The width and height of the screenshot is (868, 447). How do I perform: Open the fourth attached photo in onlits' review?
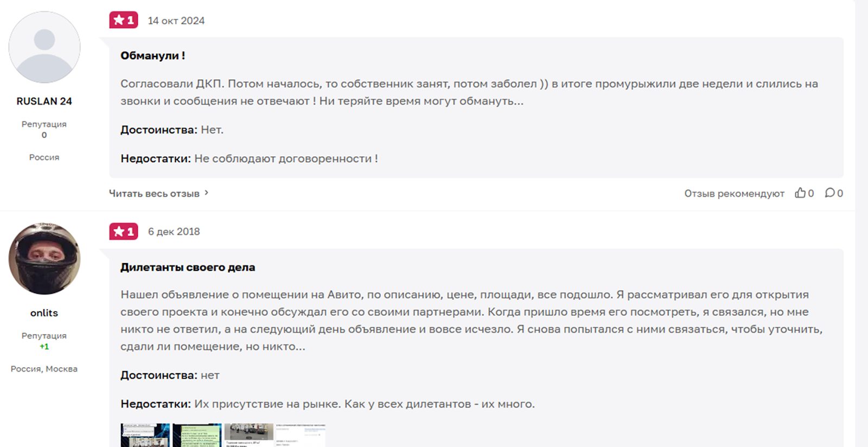pyautogui.click(x=301, y=435)
